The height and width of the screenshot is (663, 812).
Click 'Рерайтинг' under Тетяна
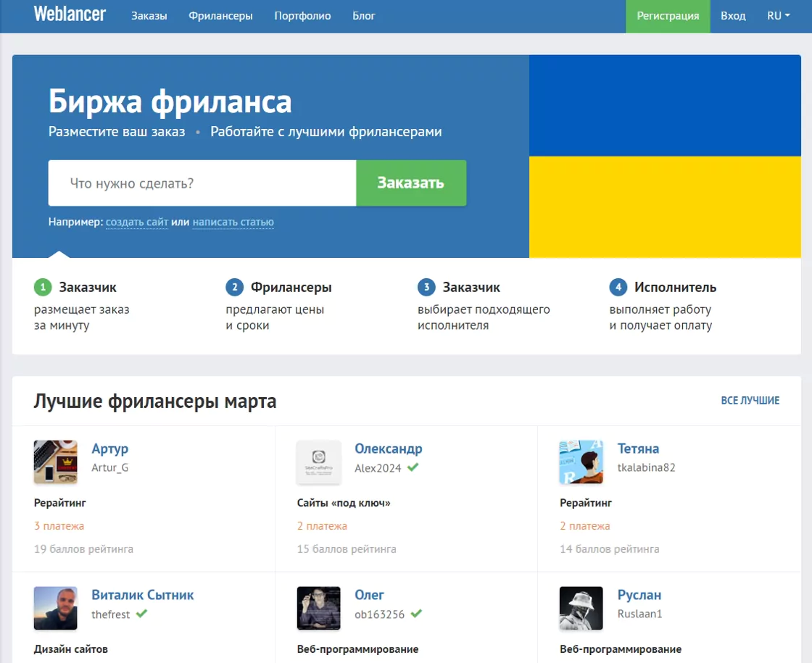[586, 503]
